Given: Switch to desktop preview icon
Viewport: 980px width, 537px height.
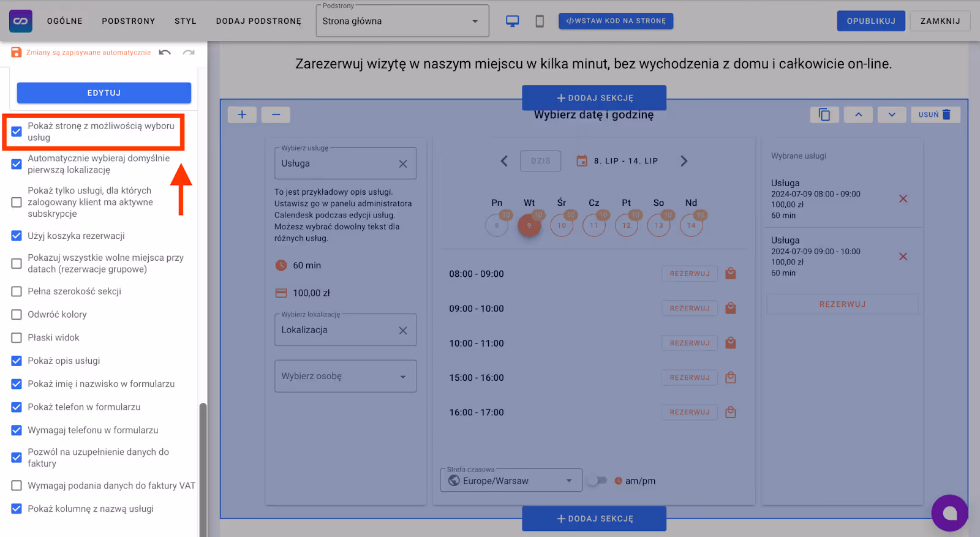Looking at the screenshot, I should (x=512, y=21).
